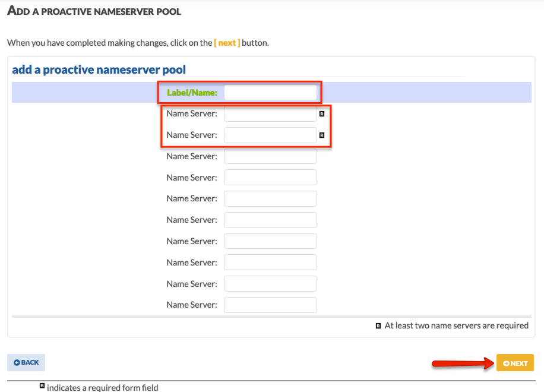The image size is (544, 392).
Task: Click the 'ADD A PROACTIVE NAMESERVER POOL' page title
Action: (94, 11)
